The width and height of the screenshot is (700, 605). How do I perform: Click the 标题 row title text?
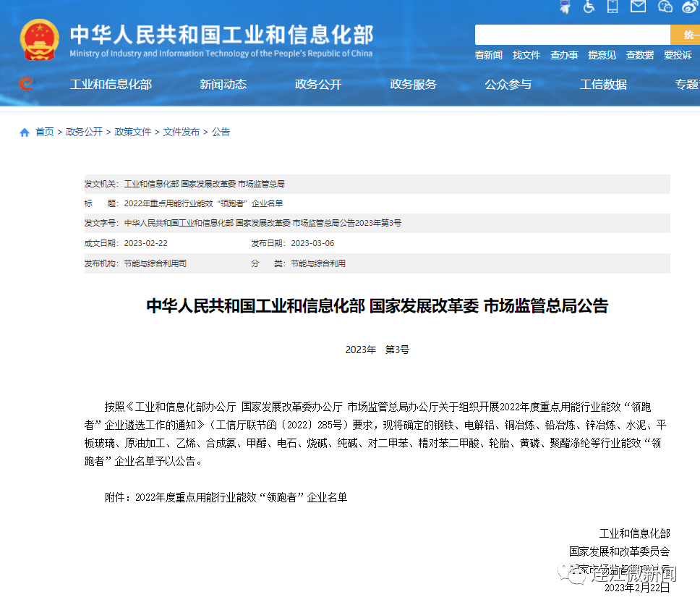tap(204, 204)
